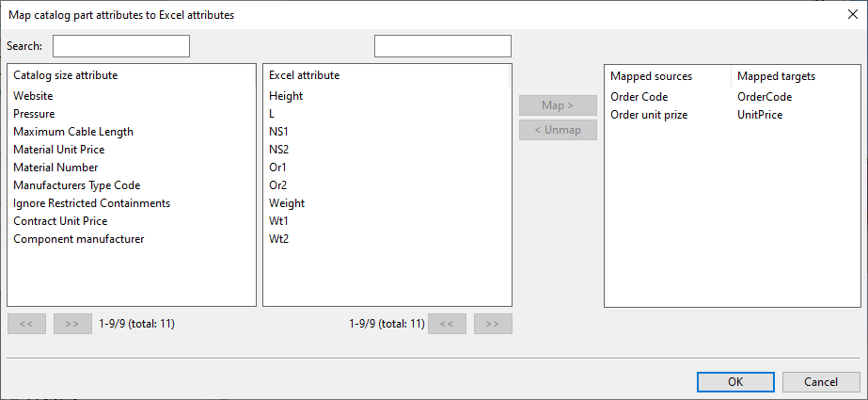Select Weight in Excel attribute list
Viewport: 868px width, 400px height.
coord(287,203)
